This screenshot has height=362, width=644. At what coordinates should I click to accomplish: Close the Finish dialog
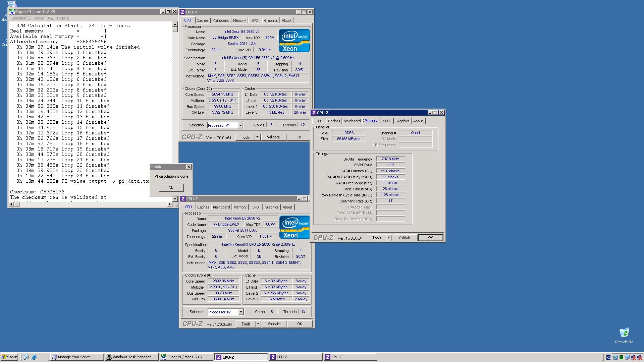point(189,167)
